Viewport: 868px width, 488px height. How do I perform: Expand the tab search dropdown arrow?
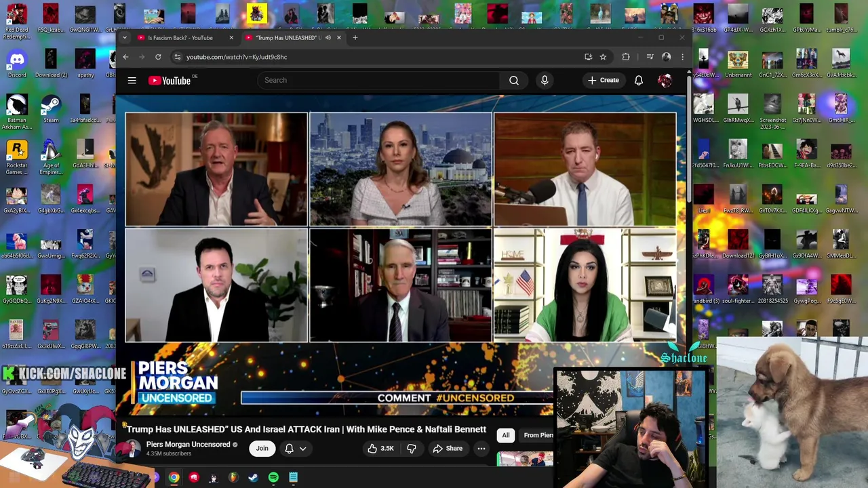[x=125, y=38]
